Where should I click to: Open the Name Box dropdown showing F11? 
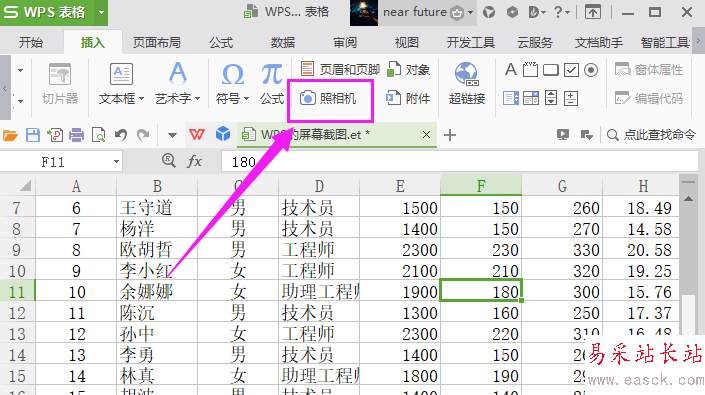(116, 162)
